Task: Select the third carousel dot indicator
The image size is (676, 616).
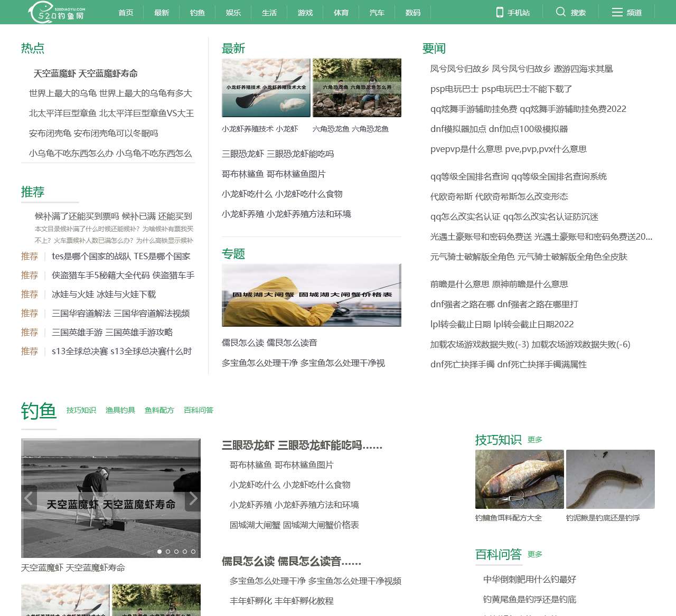Action: coord(176,551)
